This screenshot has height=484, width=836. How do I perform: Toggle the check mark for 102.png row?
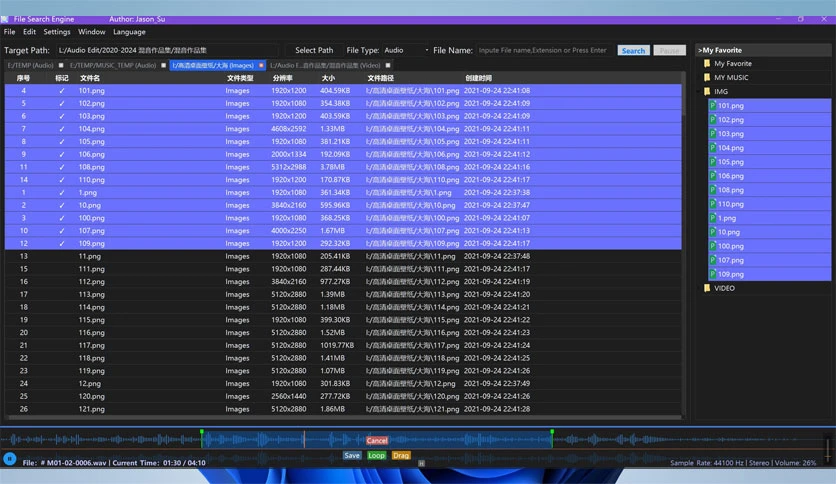point(62,103)
